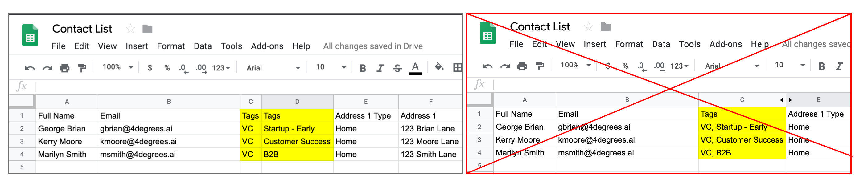Viewport: 868px width, 185px height.
Task: Select Paint format in left window
Action: (82, 68)
